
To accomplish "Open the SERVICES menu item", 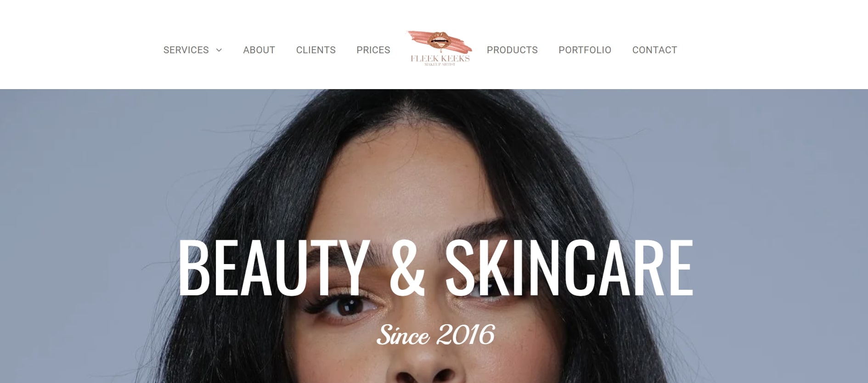I will click(x=186, y=50).
